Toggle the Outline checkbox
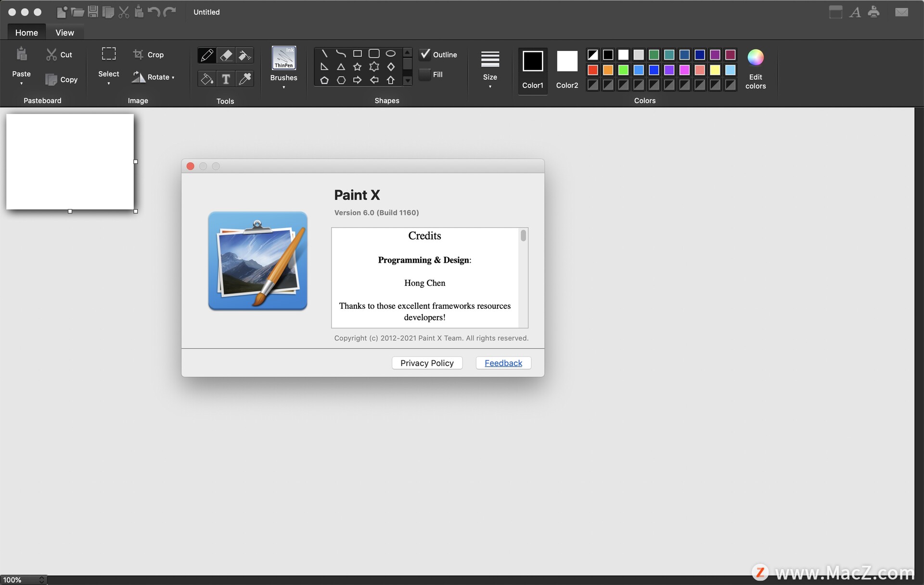The width and height of the screenshot is (924, 585). [425, 54]
